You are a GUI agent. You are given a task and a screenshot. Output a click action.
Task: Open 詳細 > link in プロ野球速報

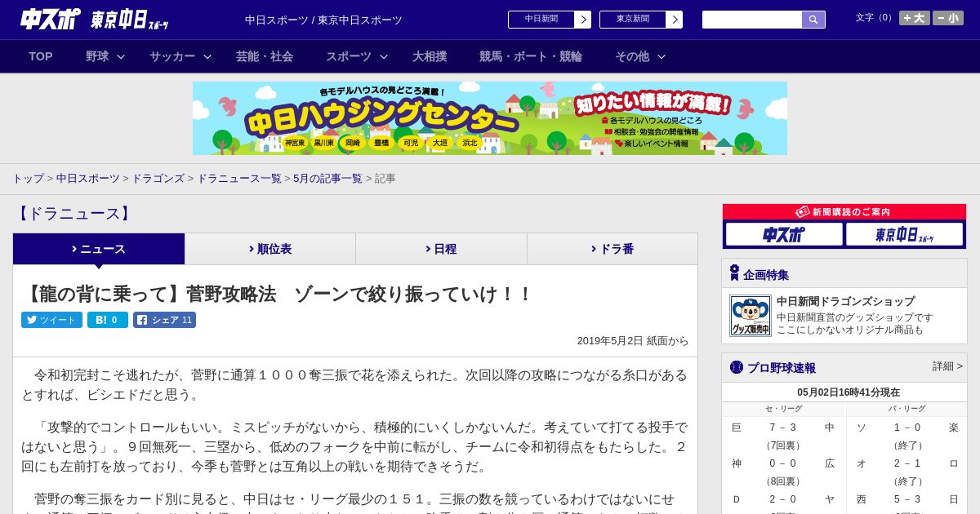pos(947,366)
